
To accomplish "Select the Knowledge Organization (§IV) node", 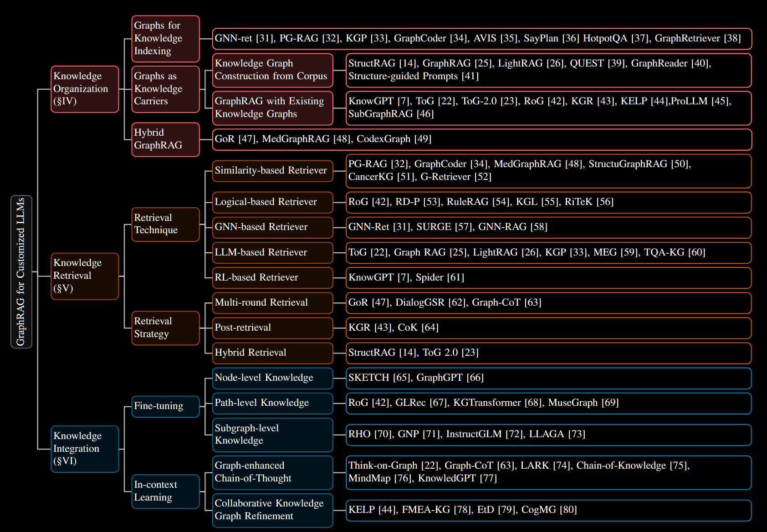I will (x=85, y=89).
